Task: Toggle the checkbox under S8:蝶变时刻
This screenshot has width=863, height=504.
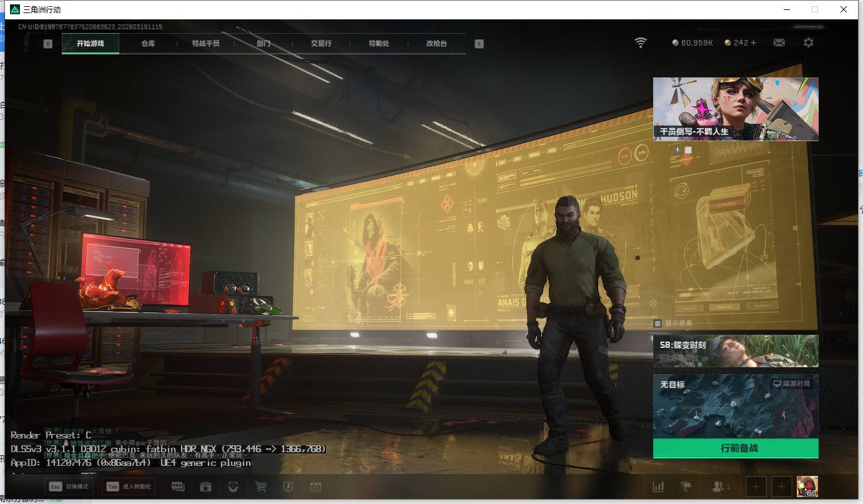Action: tap(664, 357)
